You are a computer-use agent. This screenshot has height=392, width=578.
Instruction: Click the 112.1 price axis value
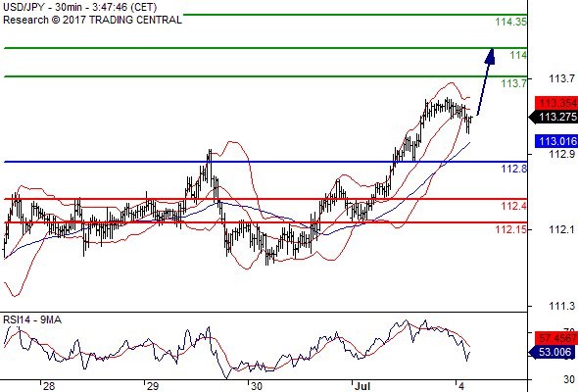coord(561,229)
